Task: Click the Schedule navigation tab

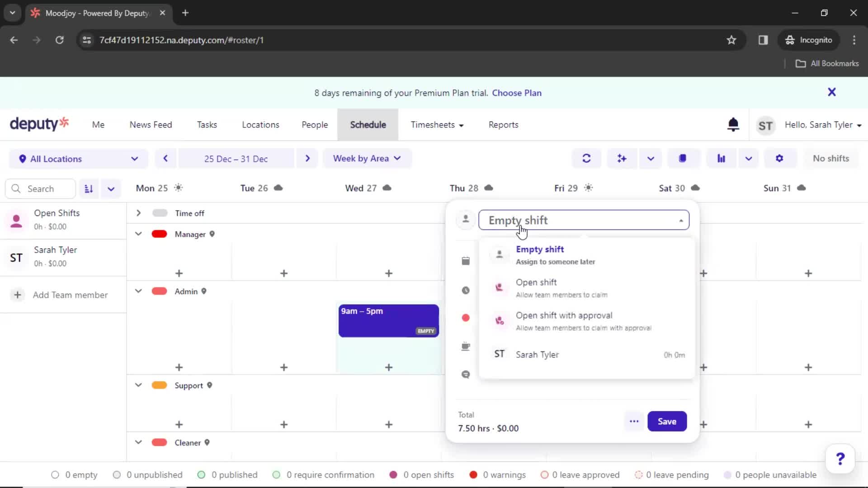Action: click(368, 125)
